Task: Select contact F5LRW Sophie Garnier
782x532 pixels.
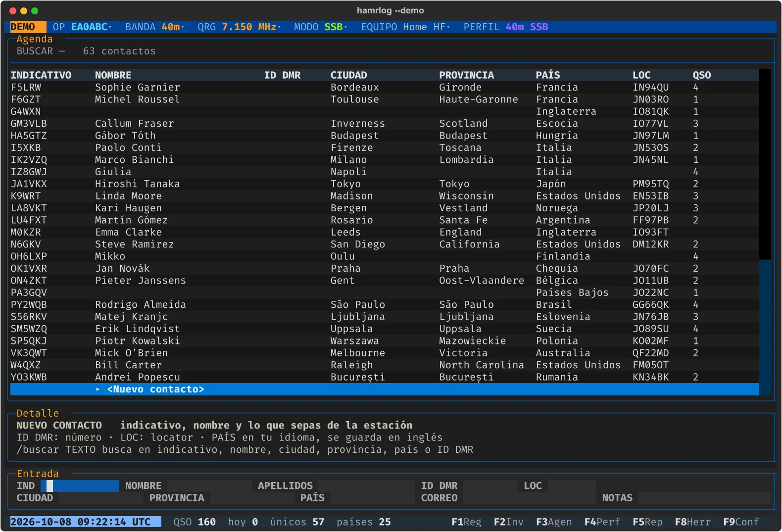Action: click(385, 88)
